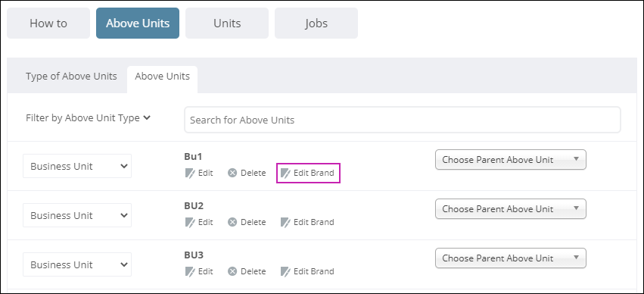
Task: Switch to the Type of Above Units tab
Action: (71, 76)
